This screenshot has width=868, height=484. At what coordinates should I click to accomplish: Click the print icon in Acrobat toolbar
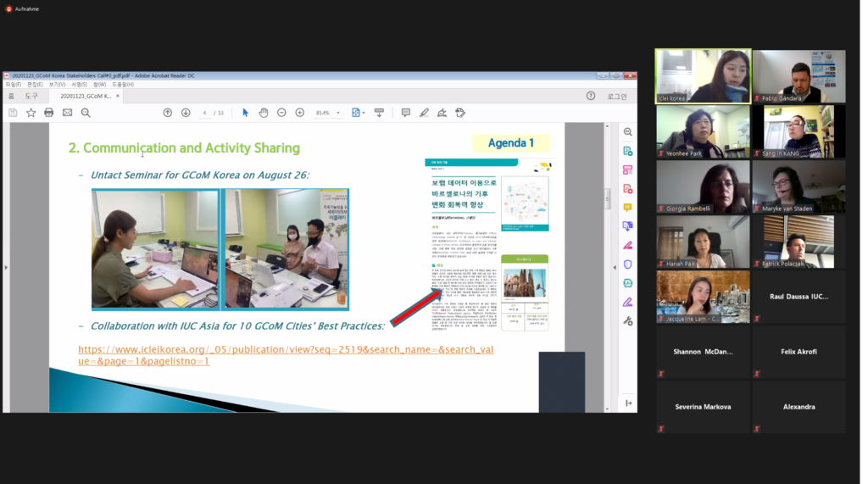point(48,113)
